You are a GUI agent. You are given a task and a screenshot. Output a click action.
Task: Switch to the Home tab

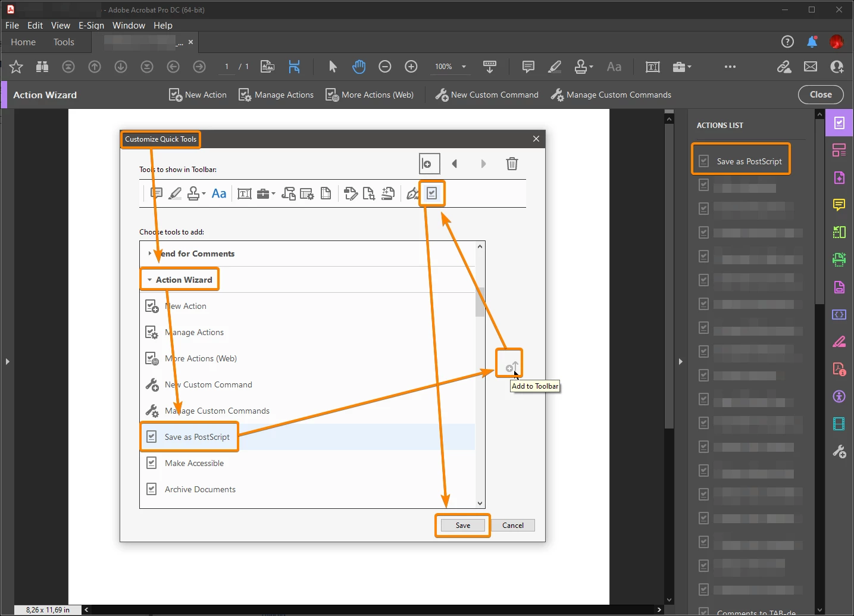[x=23, y=42]
